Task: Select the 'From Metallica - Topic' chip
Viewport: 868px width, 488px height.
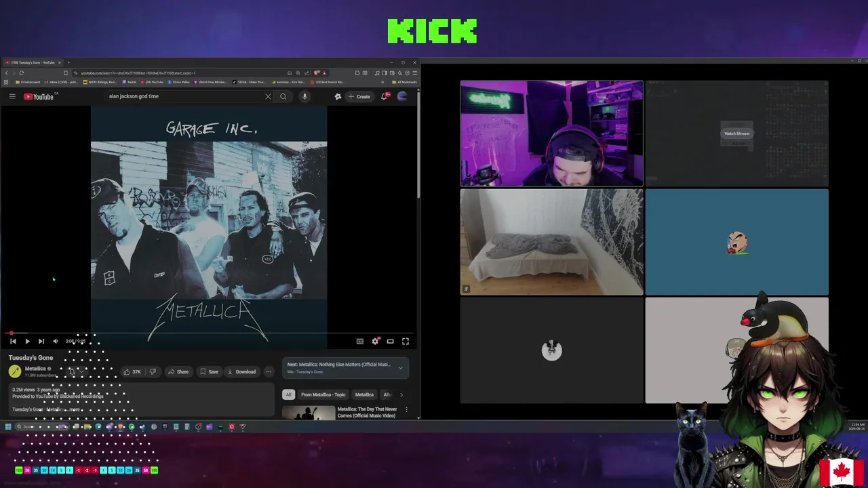Action: 323,394
